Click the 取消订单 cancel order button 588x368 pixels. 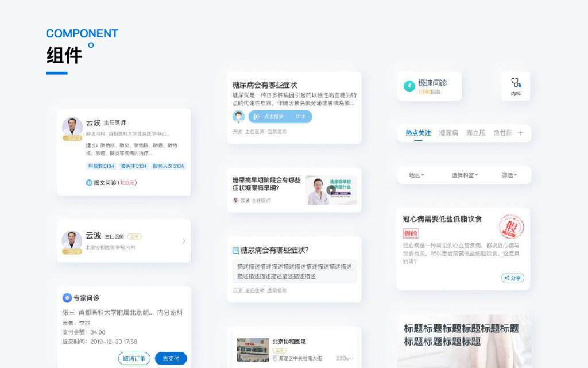click(134, 358)
